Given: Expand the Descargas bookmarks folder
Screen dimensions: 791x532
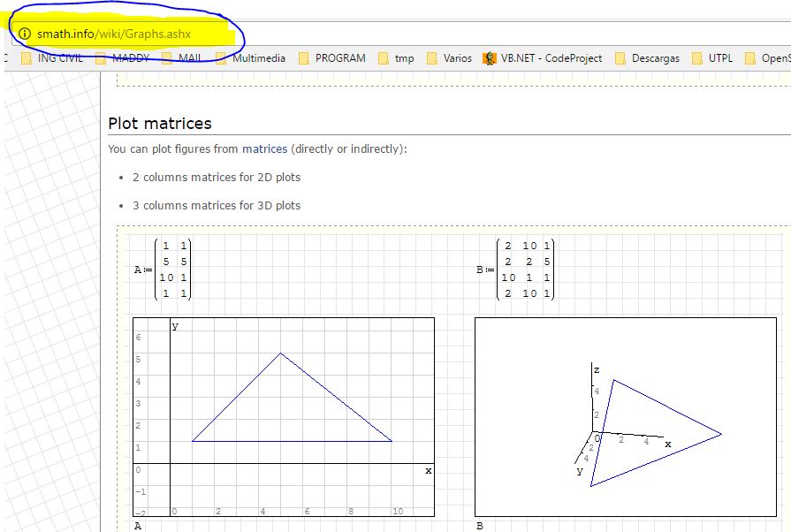Looking at the screenshot, I should tap(646, 58).
